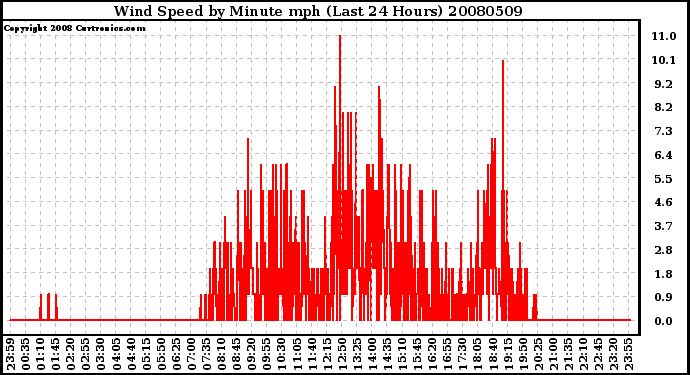Viewport: 690px width, 375px height.
Task: Click the chart title "Wind Speed by Minute mph"
Action: 217,11
